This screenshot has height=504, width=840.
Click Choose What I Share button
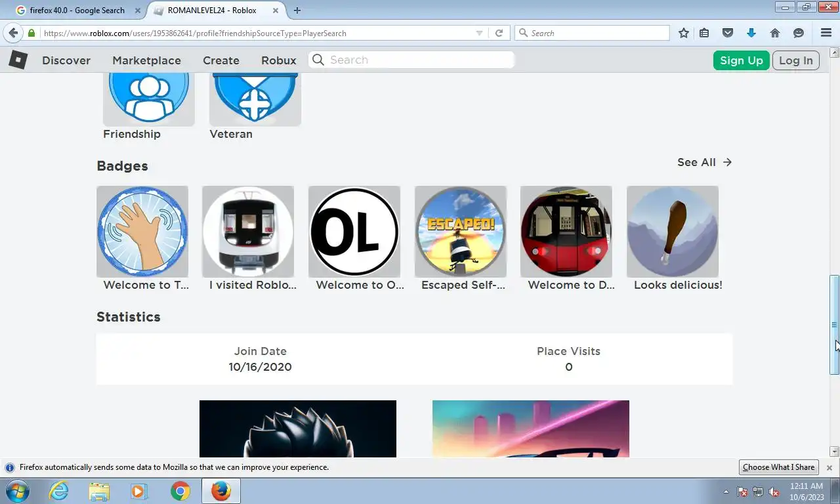click(779, 467)
